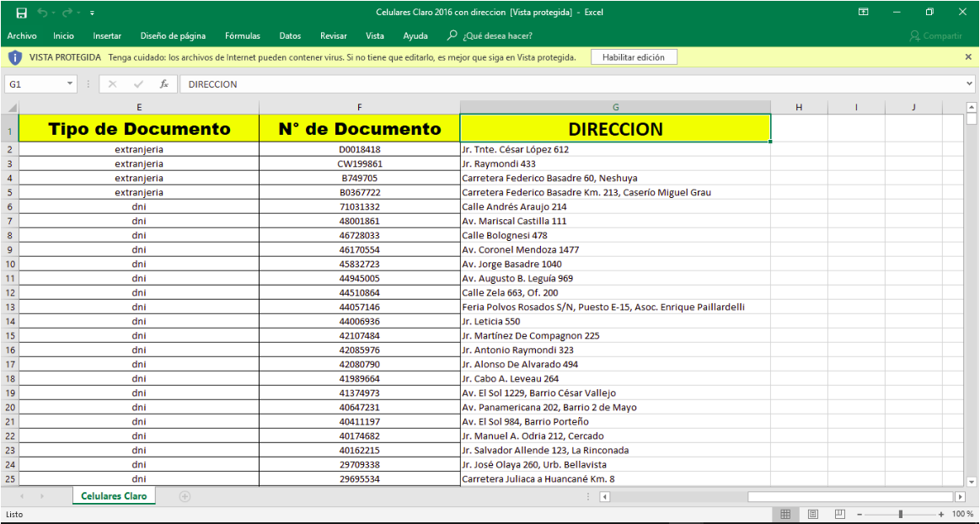Open the Fórmulas tab

[x=243, y=36]
